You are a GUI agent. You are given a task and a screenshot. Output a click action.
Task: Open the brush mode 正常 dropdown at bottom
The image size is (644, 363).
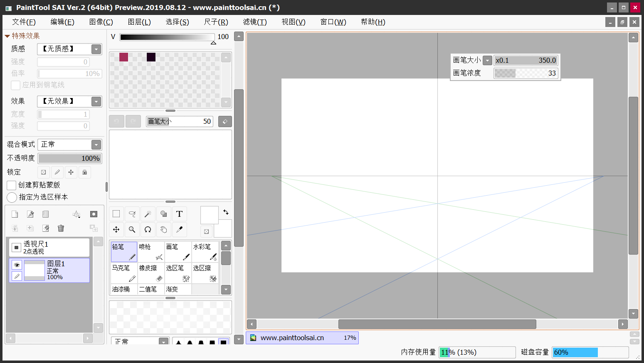pyautogui.click(x=164, y=342)
